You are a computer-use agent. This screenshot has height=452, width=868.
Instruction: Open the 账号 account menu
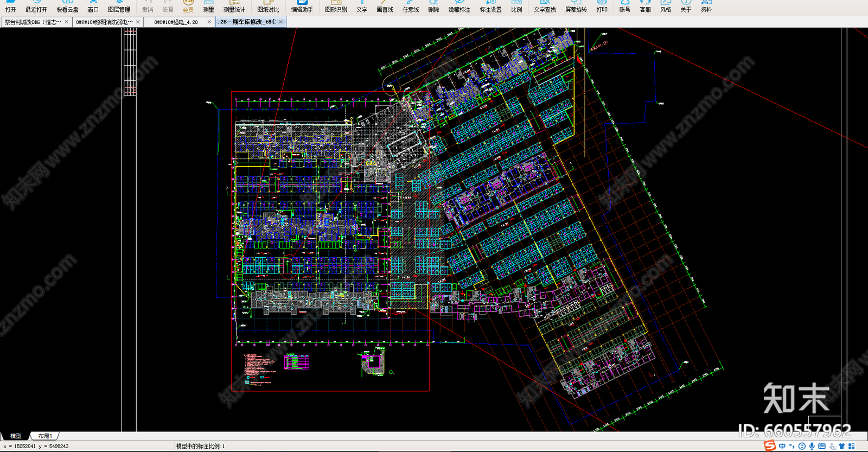coord(625,7)
